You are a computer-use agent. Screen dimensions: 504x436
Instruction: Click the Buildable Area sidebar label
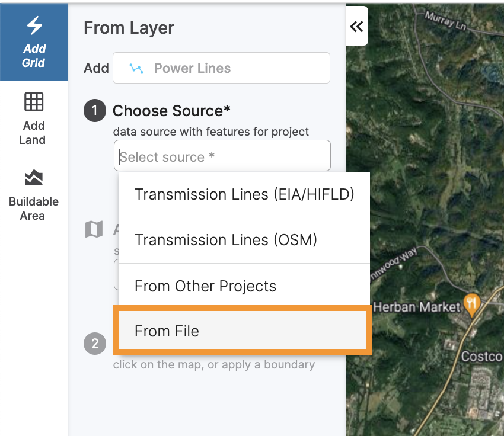pos(33,209)
